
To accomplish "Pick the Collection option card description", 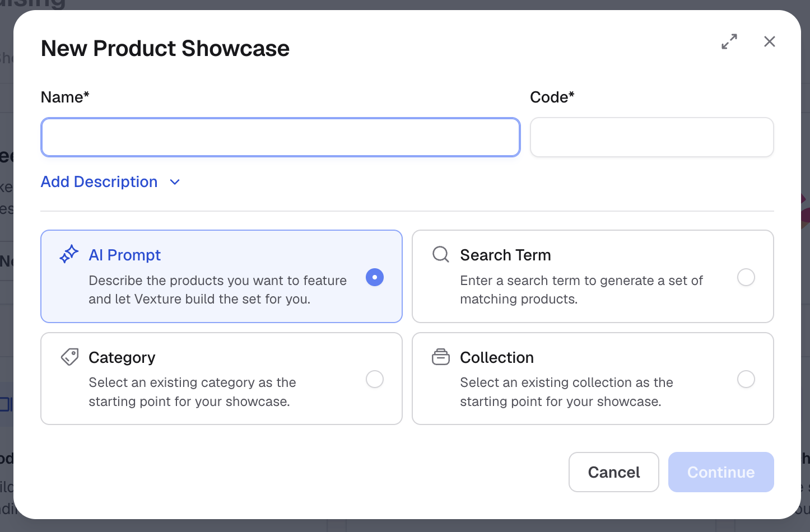I will tap(566, 392).
